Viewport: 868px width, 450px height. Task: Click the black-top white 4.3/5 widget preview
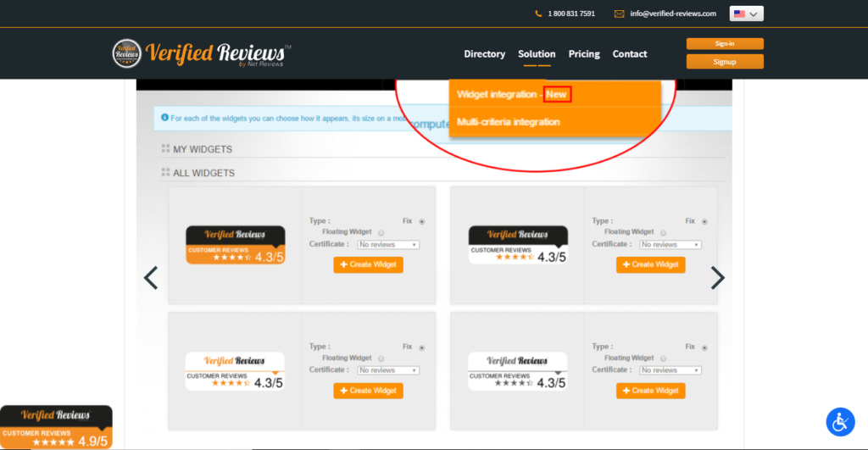[518, 245]
